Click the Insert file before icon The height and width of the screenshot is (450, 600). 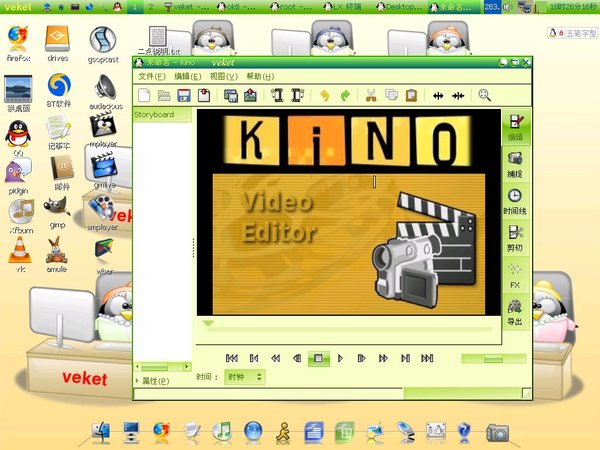point(231,95)
